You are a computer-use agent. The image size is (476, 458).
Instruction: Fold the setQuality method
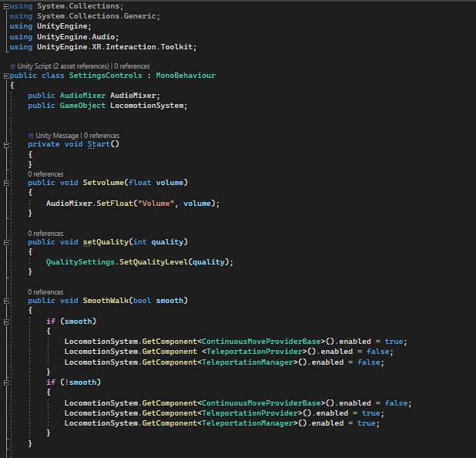(x=5, y=242)
